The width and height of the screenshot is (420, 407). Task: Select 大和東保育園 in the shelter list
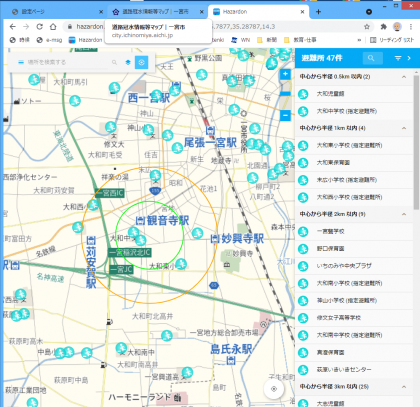click(354, 163)
